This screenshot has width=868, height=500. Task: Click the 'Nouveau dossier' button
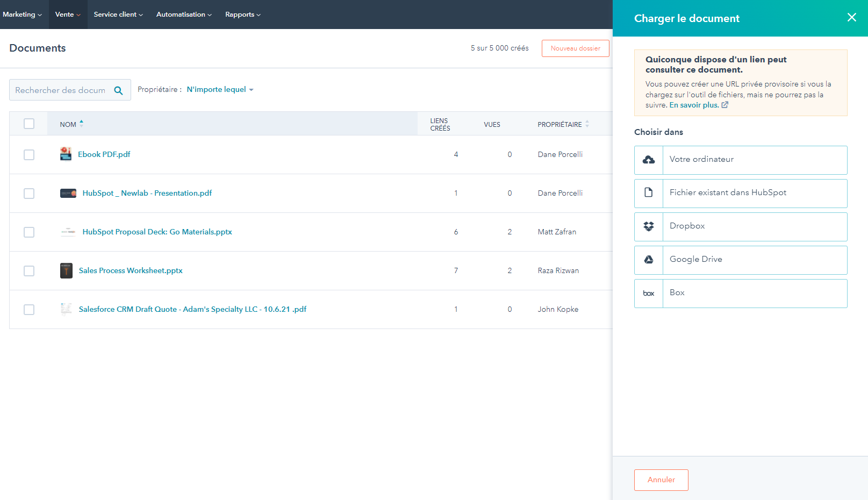[575, 48]
